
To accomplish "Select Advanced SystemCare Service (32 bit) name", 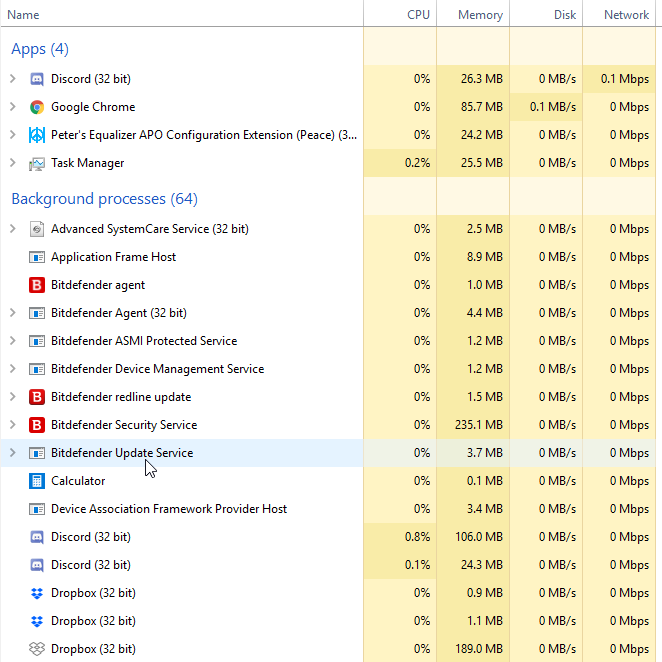I will click(x=149, y=229).
